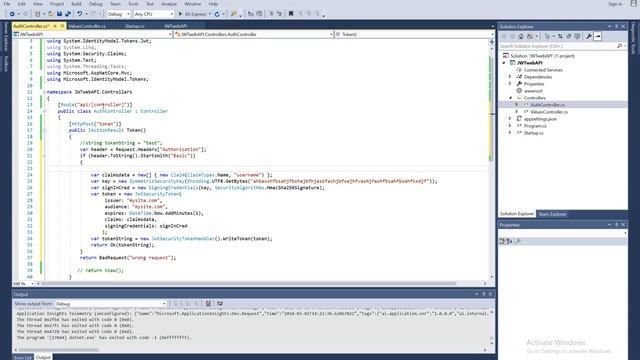Open the Debug configuration dropdown
This screenshot has width=640, height=360.
point(118,14)
